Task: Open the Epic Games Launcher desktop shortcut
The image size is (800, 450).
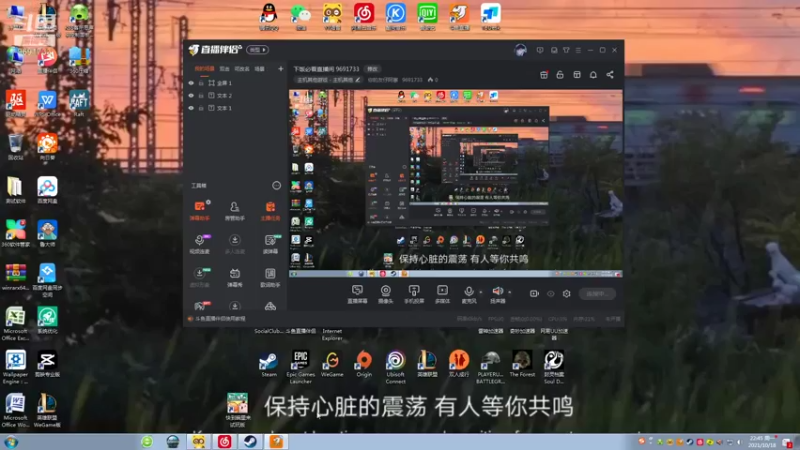Action: (301, 367)
